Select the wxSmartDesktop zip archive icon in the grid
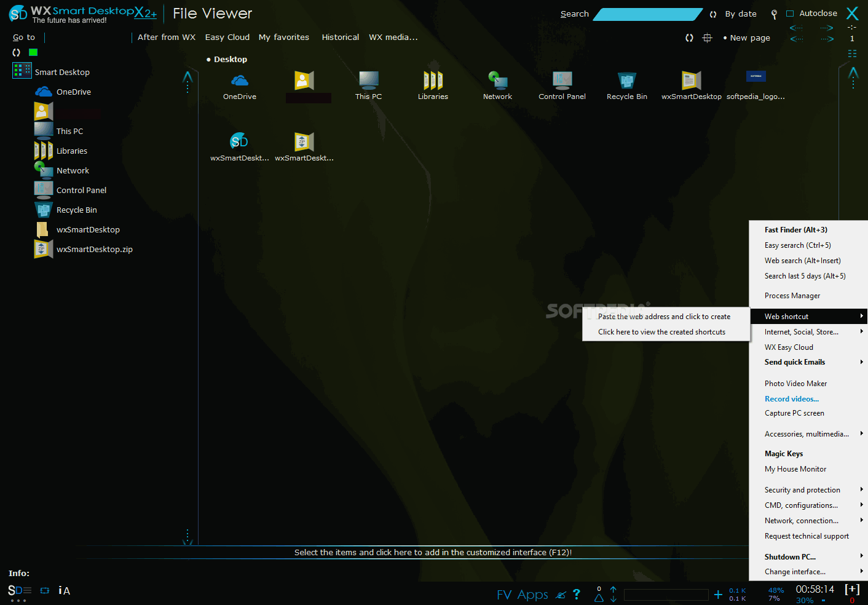This screenshot has width=868, height=605. [304, 141]
